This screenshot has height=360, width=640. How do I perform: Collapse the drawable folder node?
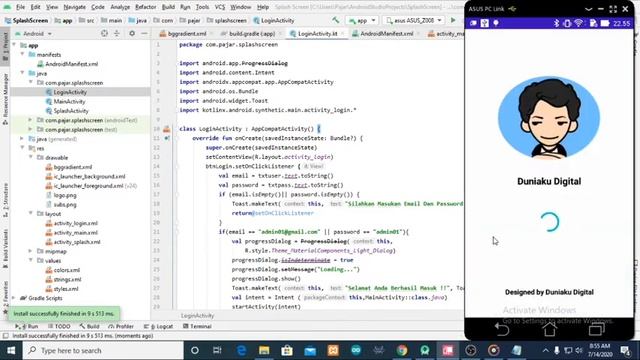tap(31, 158)
